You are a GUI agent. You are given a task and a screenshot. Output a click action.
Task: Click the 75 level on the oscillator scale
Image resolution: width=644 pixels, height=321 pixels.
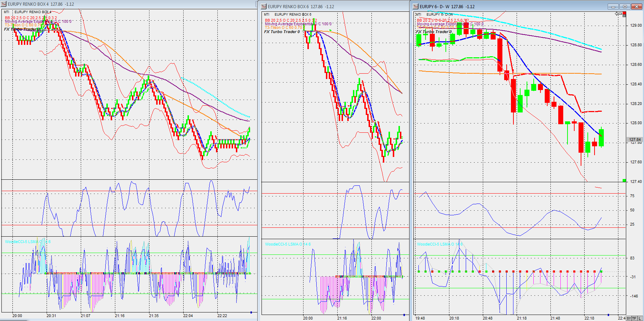point(632,196)
